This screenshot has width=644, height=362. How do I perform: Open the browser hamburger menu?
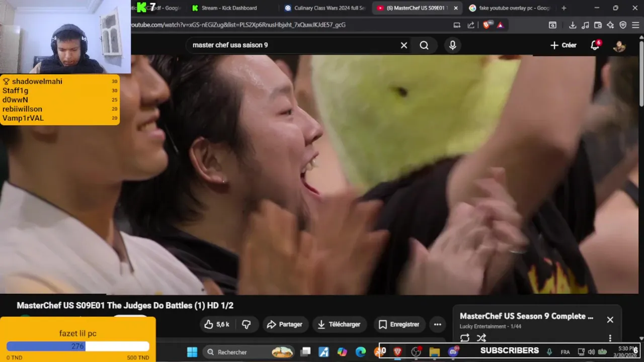pyautogui.click(x=635, y=25)
